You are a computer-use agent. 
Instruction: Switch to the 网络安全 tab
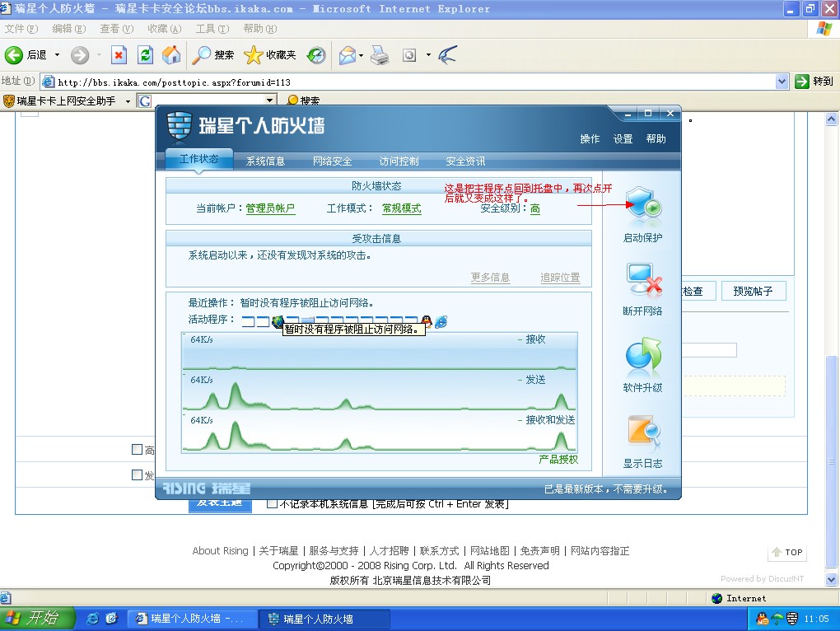(332, 161)
